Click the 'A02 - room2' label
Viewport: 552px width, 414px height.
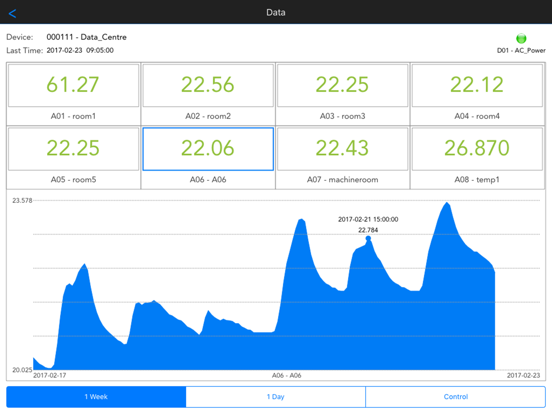point(208,116)
